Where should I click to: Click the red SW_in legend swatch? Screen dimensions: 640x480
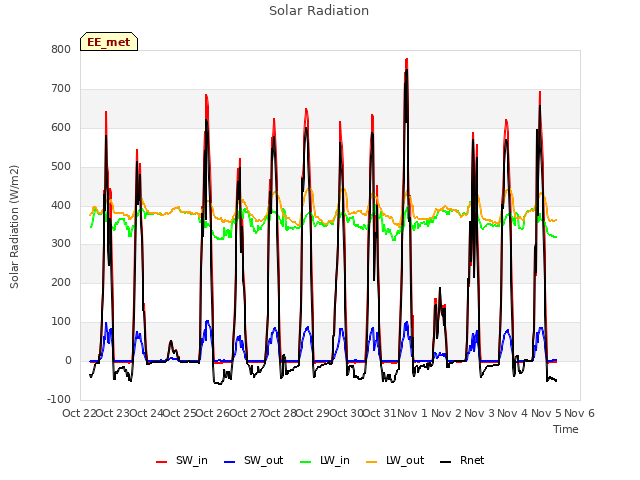tap(162, 462)
